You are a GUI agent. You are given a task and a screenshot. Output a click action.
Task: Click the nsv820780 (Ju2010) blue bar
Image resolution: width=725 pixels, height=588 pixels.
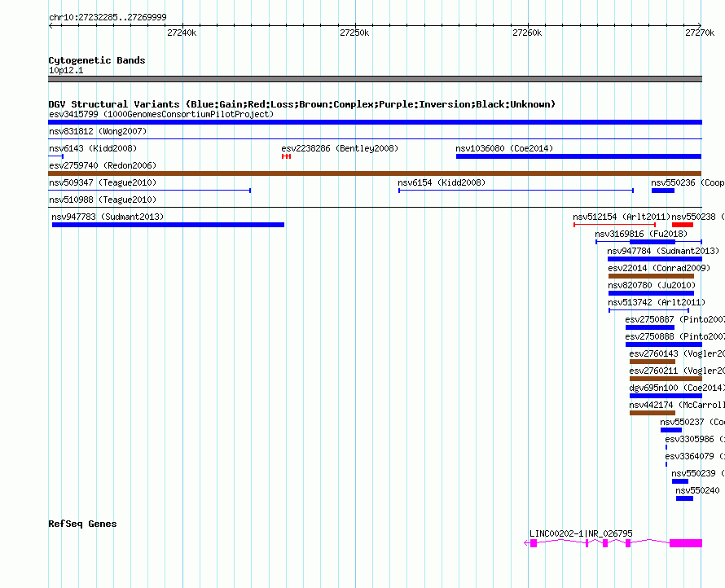[651, 293]
